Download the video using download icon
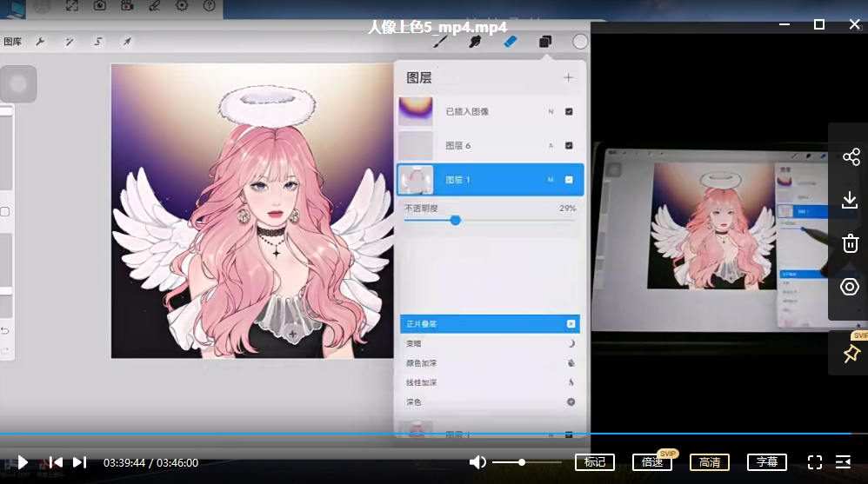Image resolution: width=868 pixels, height=484 pixels. click(x=850, y=200)
